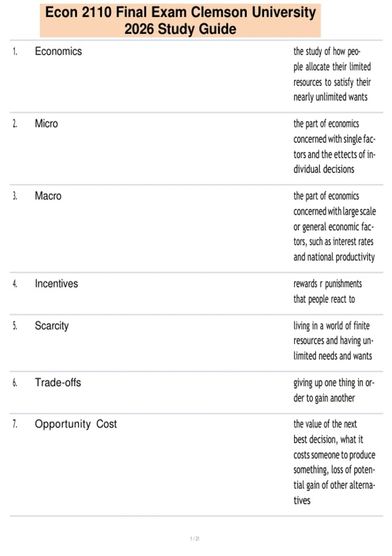Screen dimensions: 392x556
Task: Click the Economics definition text
Action: point(332,74)
